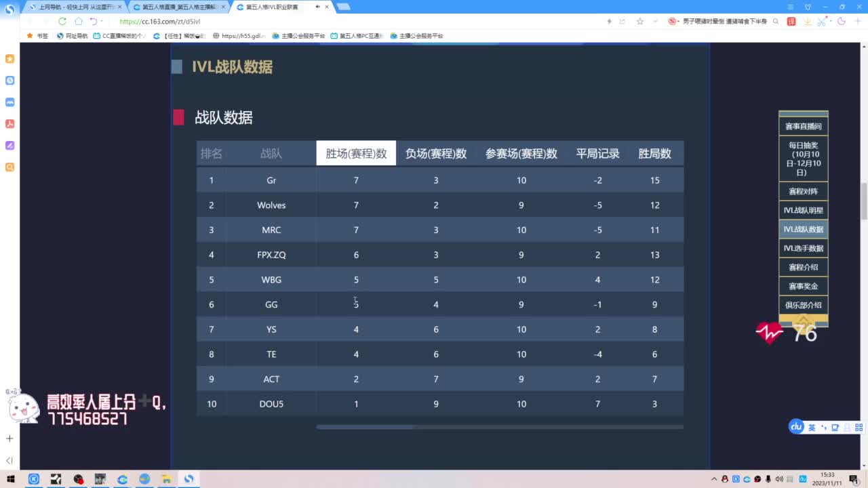
Task: Switch to the 第五人格直播 browser tab
Action: pos(178,7)
